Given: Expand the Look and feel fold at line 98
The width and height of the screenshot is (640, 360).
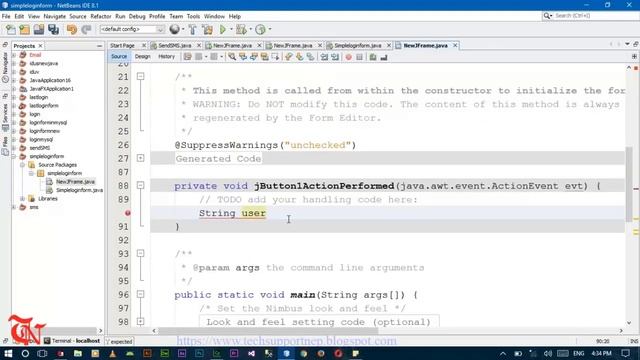Looking at the screenshot, I should [x=140, y=322].
